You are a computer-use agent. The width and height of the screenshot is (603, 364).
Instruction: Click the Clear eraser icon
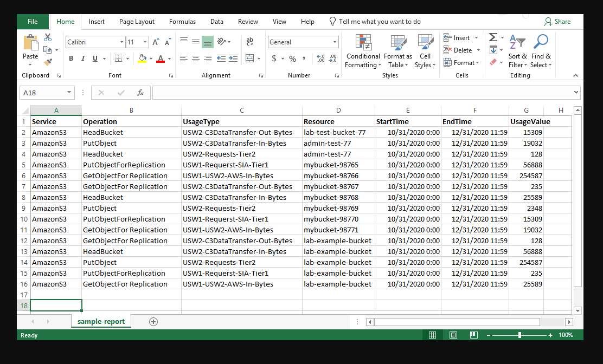coord(493,62)
